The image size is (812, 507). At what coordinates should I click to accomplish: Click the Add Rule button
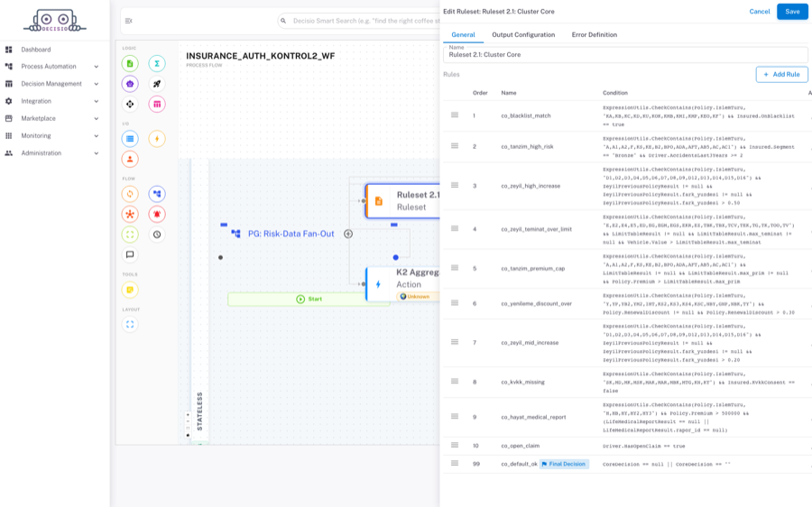pyautogui.click(x=781, y=75)
